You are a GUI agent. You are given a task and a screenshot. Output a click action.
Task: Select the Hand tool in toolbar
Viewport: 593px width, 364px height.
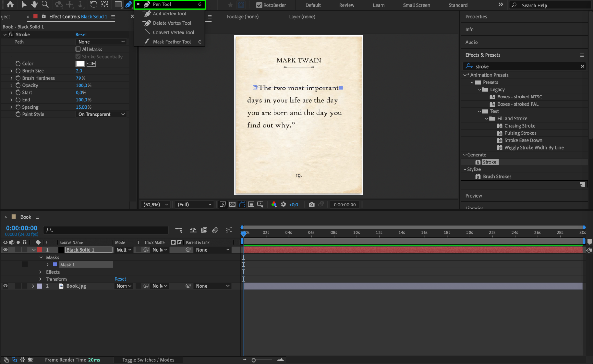click(34, 4)
